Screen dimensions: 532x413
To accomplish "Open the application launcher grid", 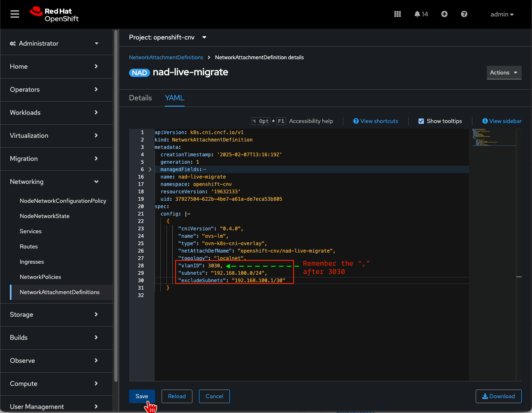I will pos(397,14).
